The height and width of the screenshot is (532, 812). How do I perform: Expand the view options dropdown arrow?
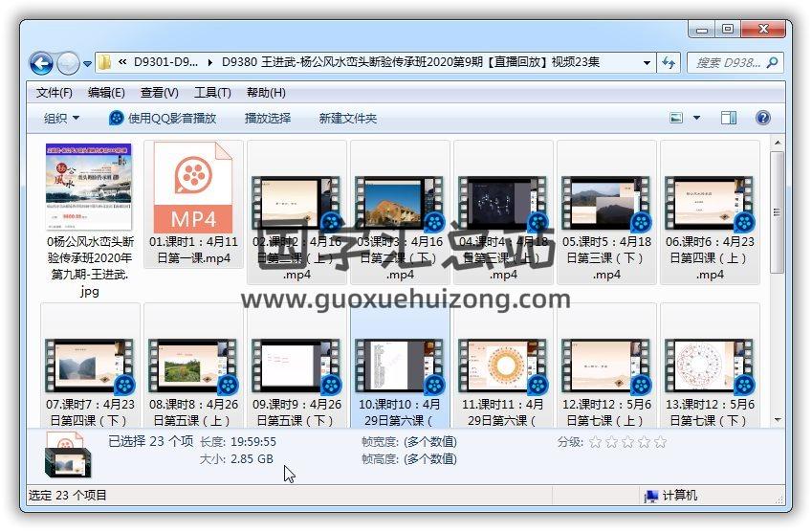pyautogui.click(x=696, y=118)
